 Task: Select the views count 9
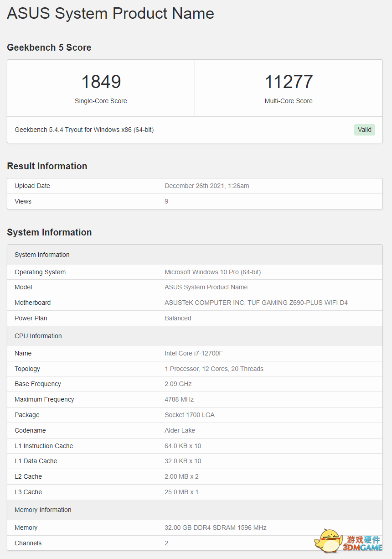[166, 201]
